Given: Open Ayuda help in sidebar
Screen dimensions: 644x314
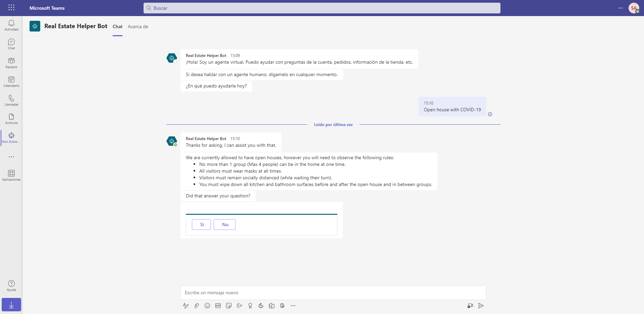Looking at the screenshot, I should [x=11, y=286].
